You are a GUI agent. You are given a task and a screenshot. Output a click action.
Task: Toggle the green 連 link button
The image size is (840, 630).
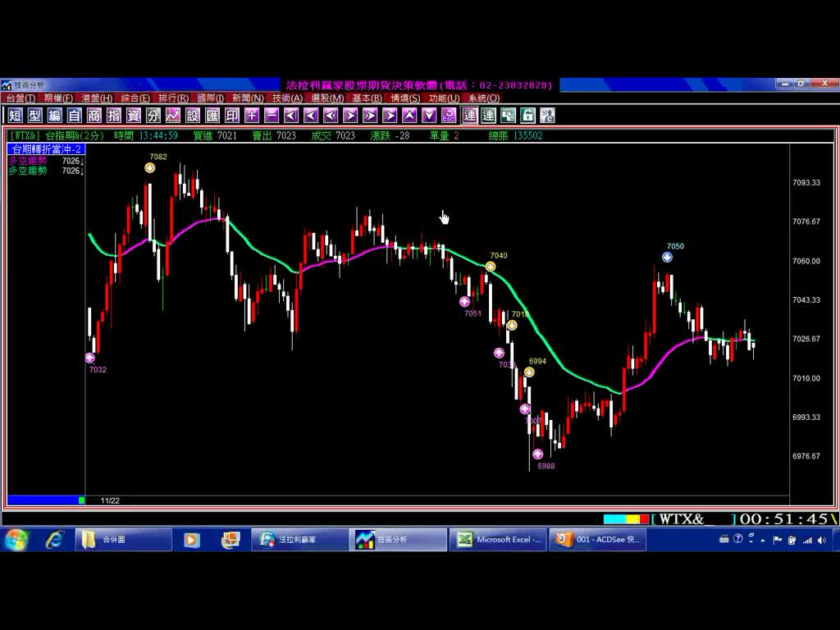(489, 115)
